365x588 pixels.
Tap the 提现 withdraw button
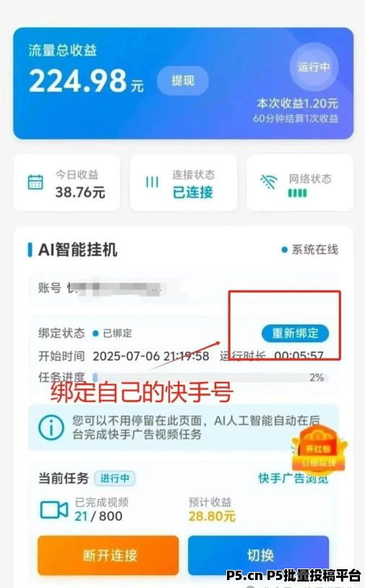(182, 80)
